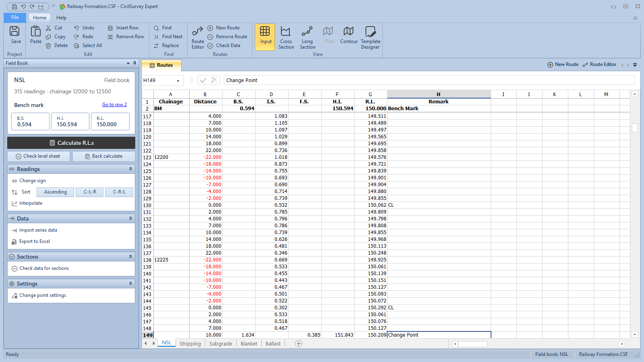Screen dimensions: 644x362
Task: Collapse the Data section
Action: (130, 218)
